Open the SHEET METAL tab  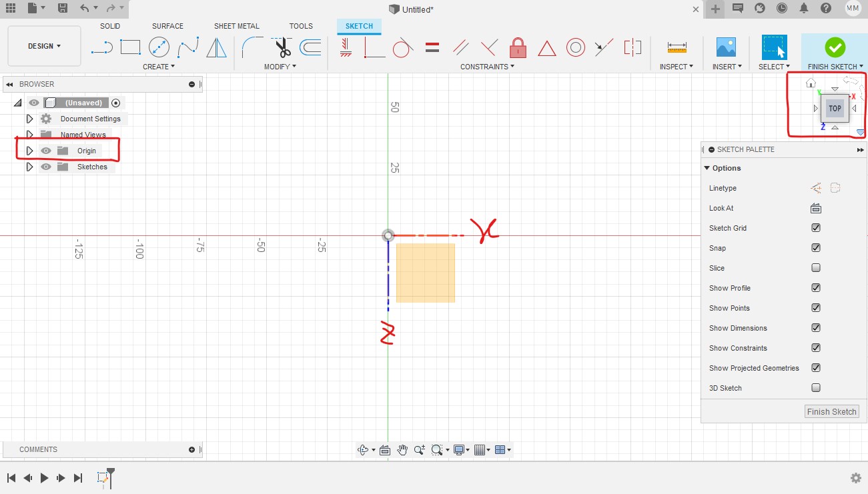(236, 26)
